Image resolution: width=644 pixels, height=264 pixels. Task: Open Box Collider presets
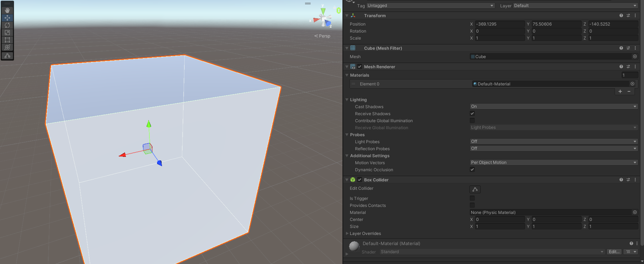(628, 180)
